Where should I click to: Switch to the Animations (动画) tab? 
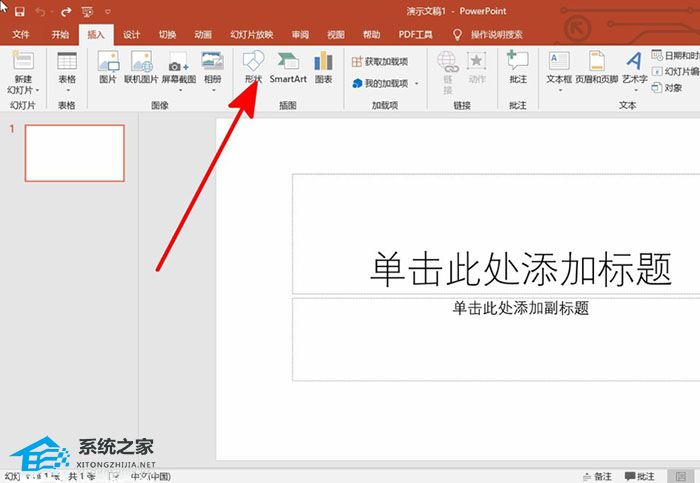203,34
